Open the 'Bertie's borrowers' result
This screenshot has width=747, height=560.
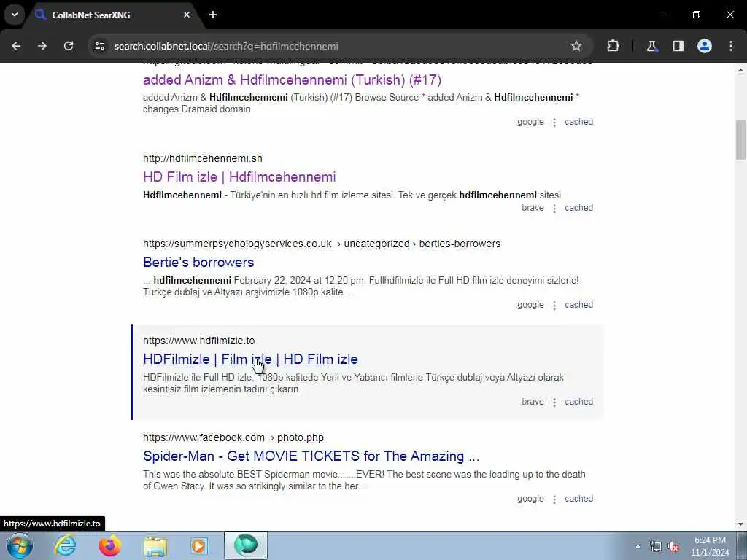click(198, 262)
